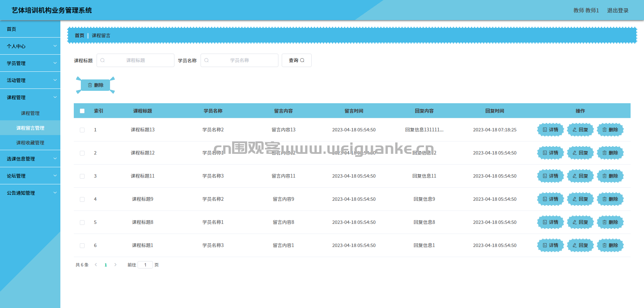The width and height of the screenshot is (644, 308).
Task: Delete the row 课程标题12
Action: (610, 153)
